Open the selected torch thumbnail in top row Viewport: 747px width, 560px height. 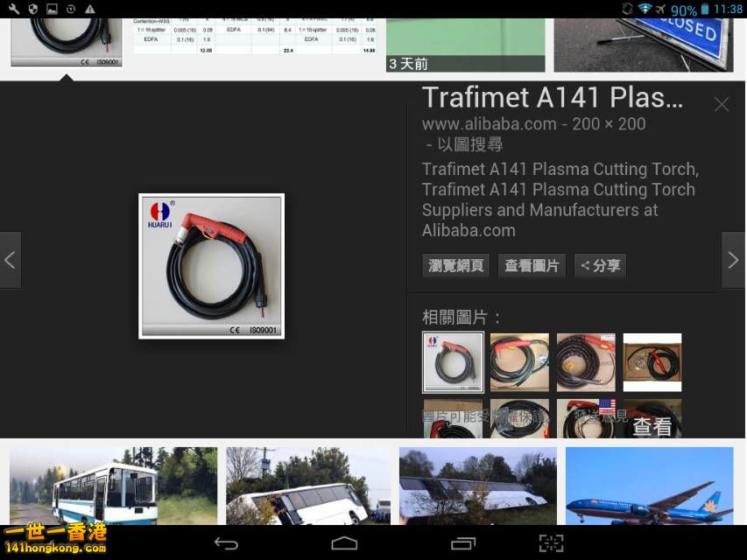[67, 42]
